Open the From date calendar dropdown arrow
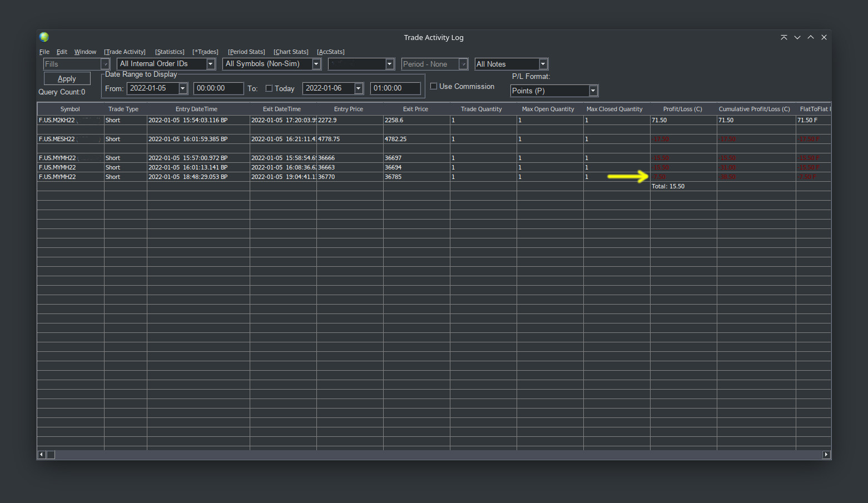 (182, 88)
